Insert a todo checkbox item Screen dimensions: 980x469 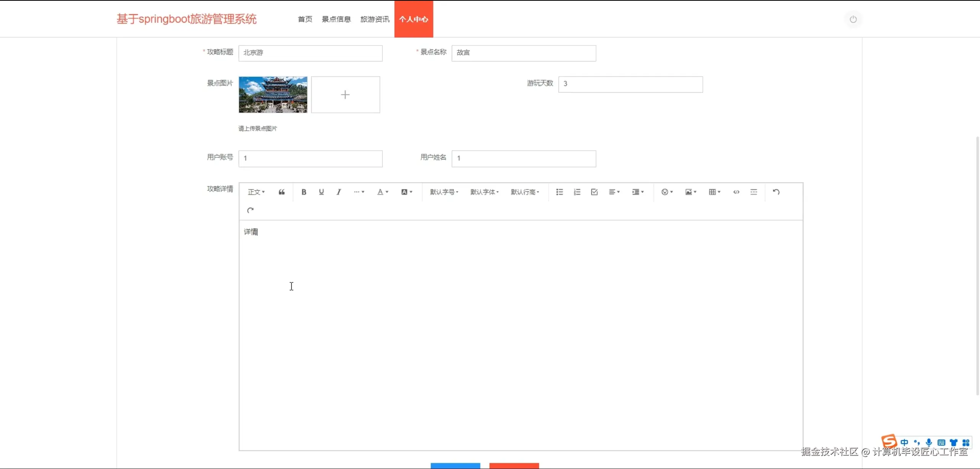(x=594, y=192)
